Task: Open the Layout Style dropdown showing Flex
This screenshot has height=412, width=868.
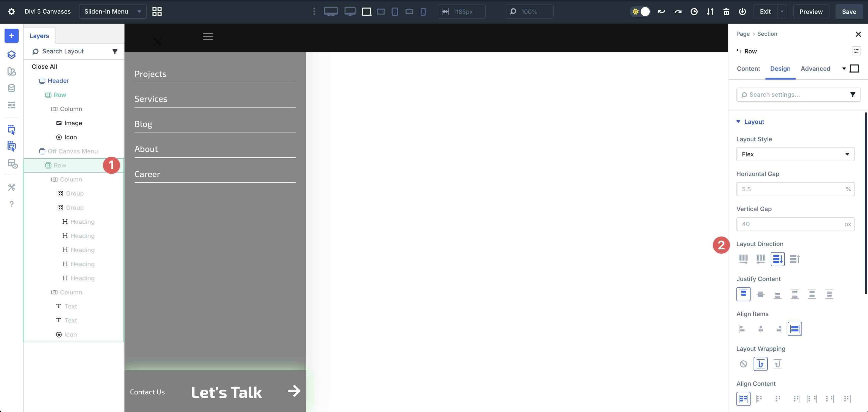Action: click(x=795, y=154)
